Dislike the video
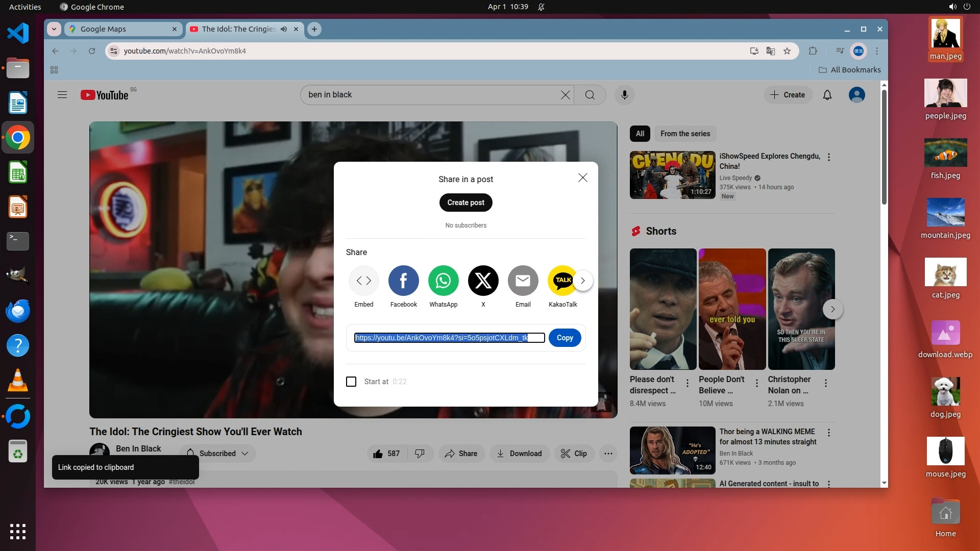The height and width of the screenshot is (551, 980). point(420,454)
